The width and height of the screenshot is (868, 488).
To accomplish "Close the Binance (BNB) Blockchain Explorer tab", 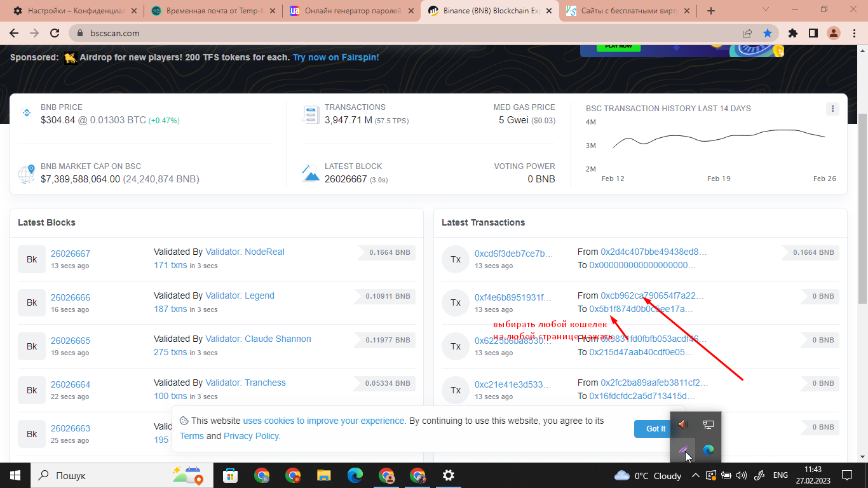I will [549, 11].
